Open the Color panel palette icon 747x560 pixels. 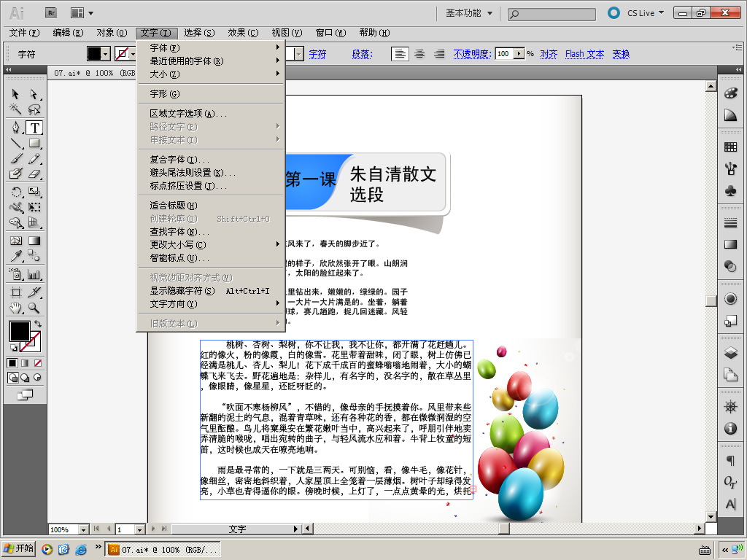pyautogui.click(x=730, y=93)
